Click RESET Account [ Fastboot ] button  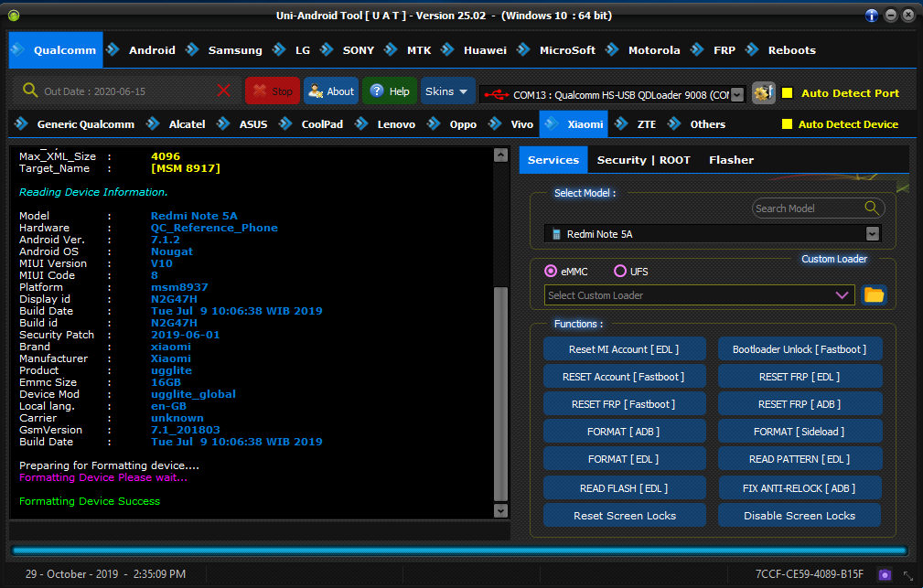point(624,377)
